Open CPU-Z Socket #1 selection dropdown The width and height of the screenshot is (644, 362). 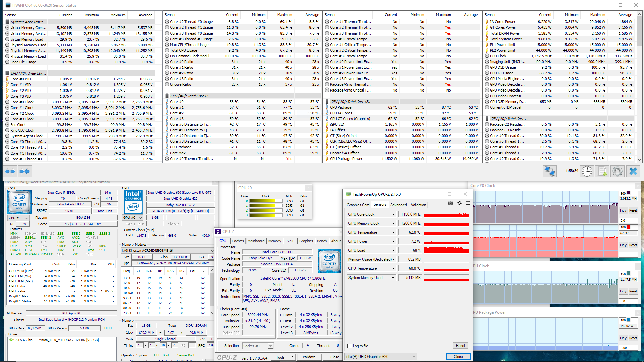coord(257,346)
